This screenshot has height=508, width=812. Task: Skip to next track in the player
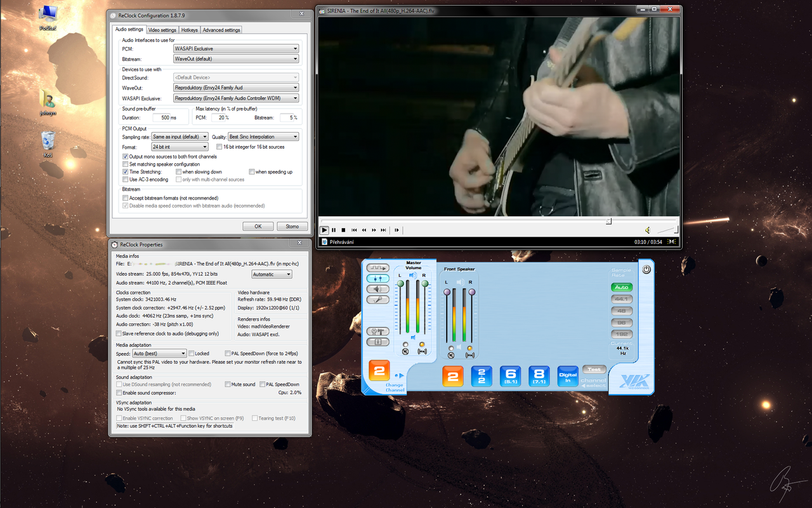[x=383, y=230]
